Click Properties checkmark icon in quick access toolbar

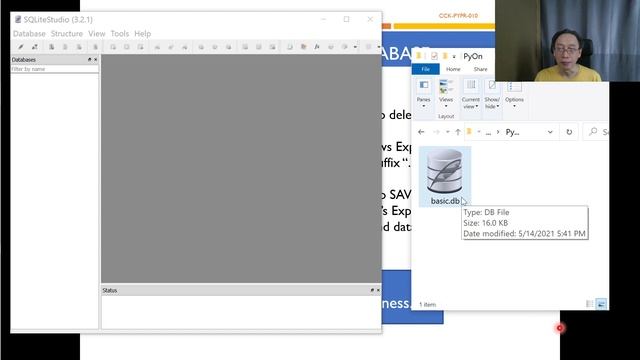pyautogui.click(x=434, y=56)
